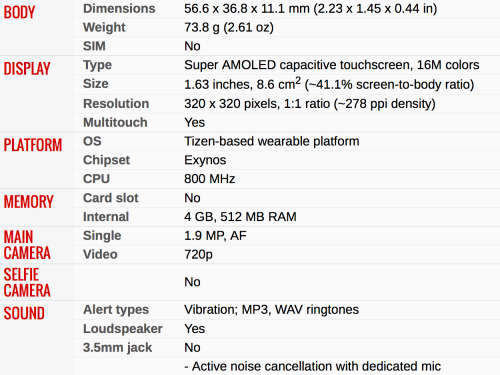Click the Resolution spec label

pyautogui.click(x=116, y=104)
